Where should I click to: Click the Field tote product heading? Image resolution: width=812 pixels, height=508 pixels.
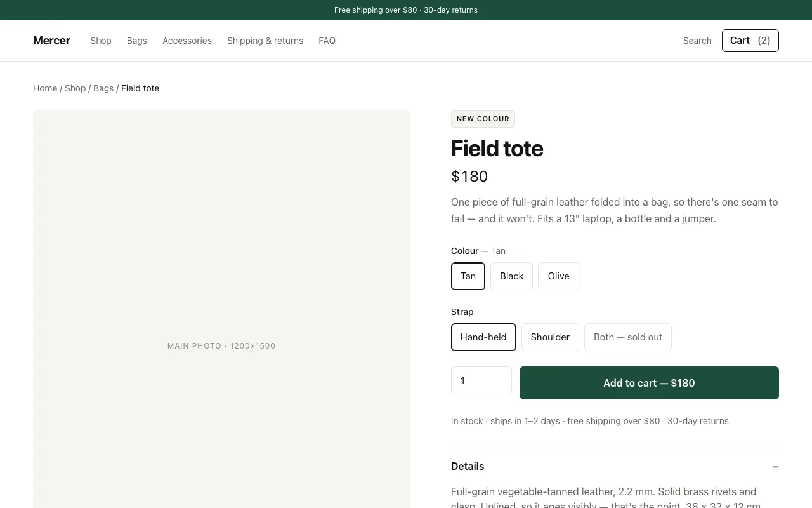click(497, 149)
